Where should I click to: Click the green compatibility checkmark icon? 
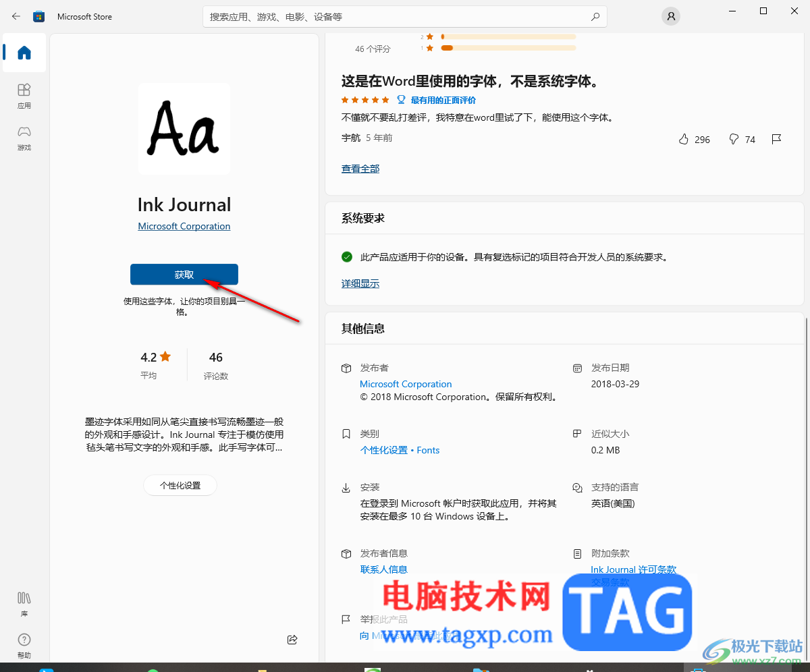coord(347,257)
